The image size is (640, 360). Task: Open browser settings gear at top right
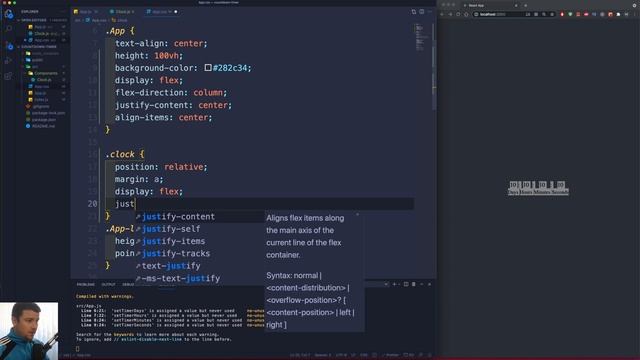click(635, 5)
